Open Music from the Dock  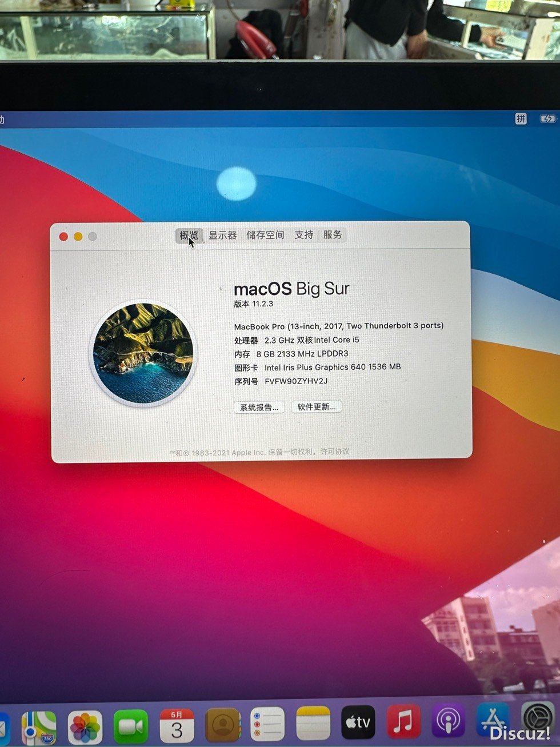403,722
